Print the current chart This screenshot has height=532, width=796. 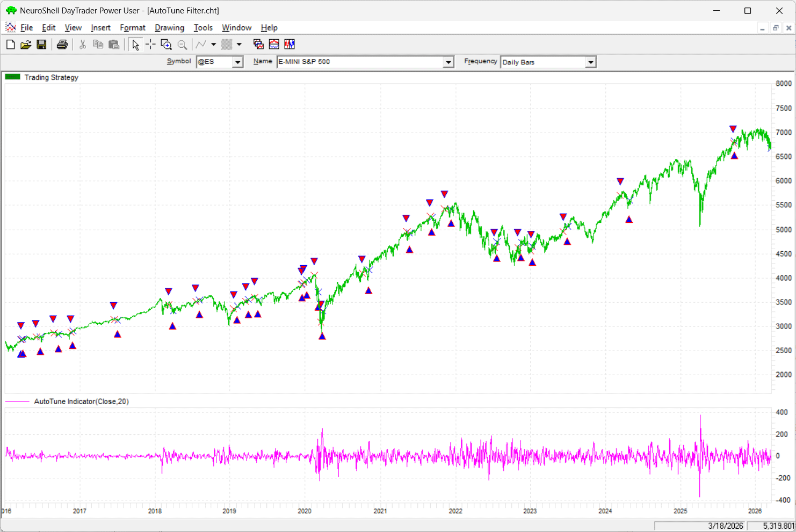pyautogui.click(x=62, y=44)
